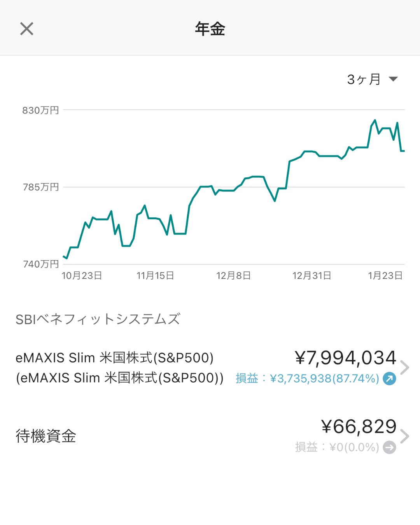Tap the gray right-arrow icon beside ¥0(0.0%)

click(x=389, y=447)
